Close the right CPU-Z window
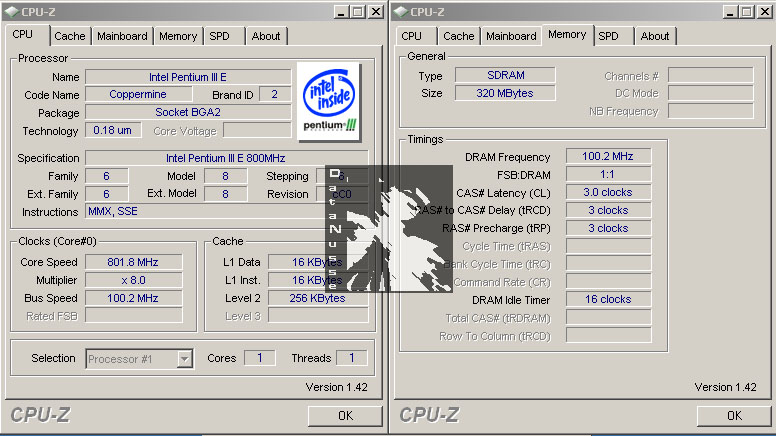 pyautogui.click(x=765, y=12)
